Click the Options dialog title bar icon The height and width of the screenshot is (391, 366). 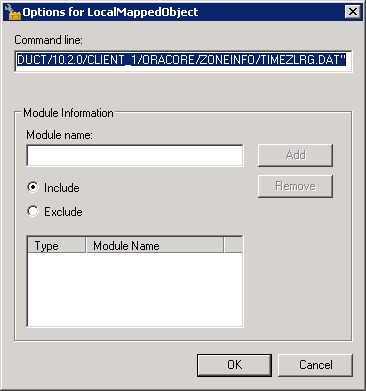point(12,12)
